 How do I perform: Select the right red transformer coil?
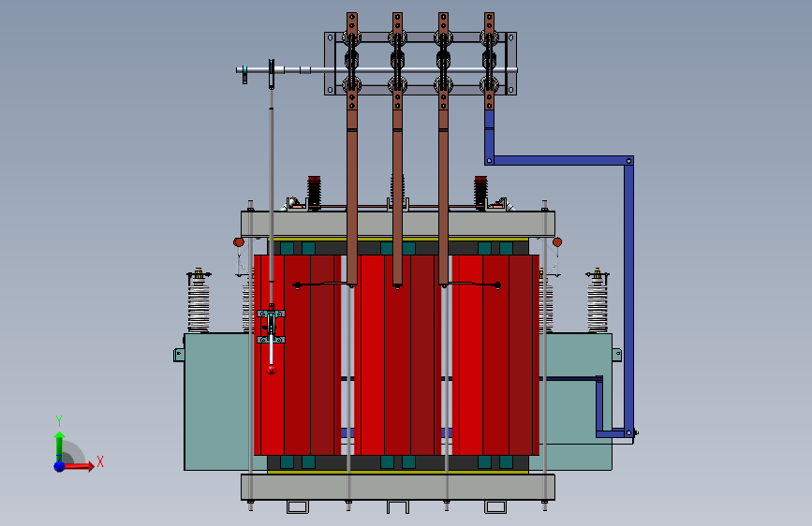(x=495, y=355)
